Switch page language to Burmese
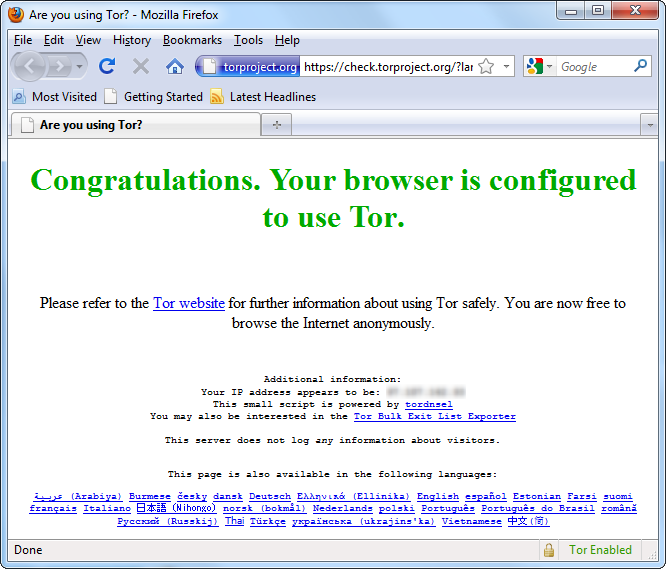 [x=150, y=496]
